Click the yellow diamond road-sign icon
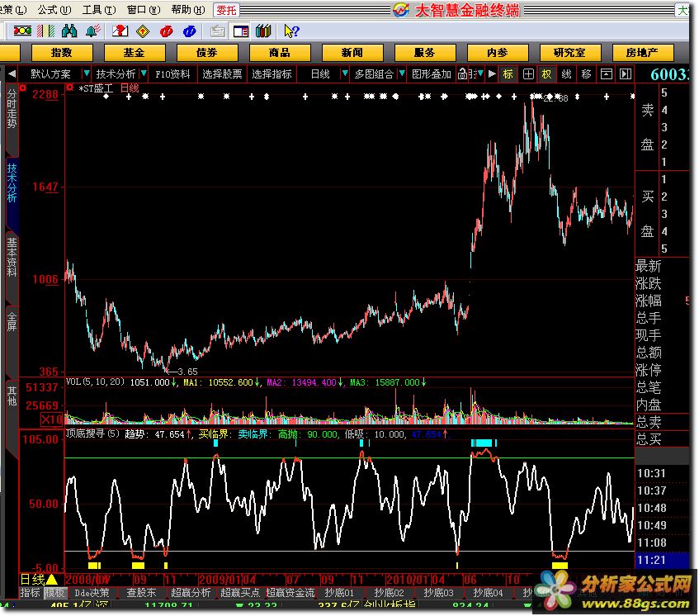699x616 pixels. click(143, 31)
